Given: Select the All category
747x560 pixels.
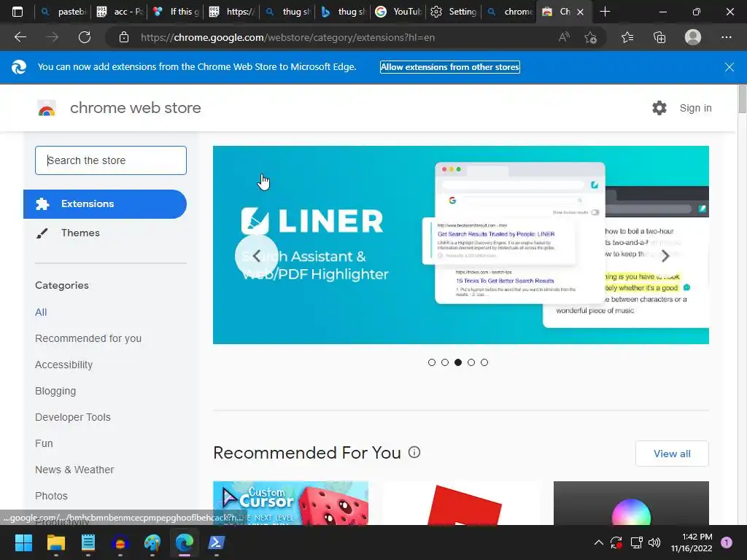Looking at the screenshot, I should (41, 312).
